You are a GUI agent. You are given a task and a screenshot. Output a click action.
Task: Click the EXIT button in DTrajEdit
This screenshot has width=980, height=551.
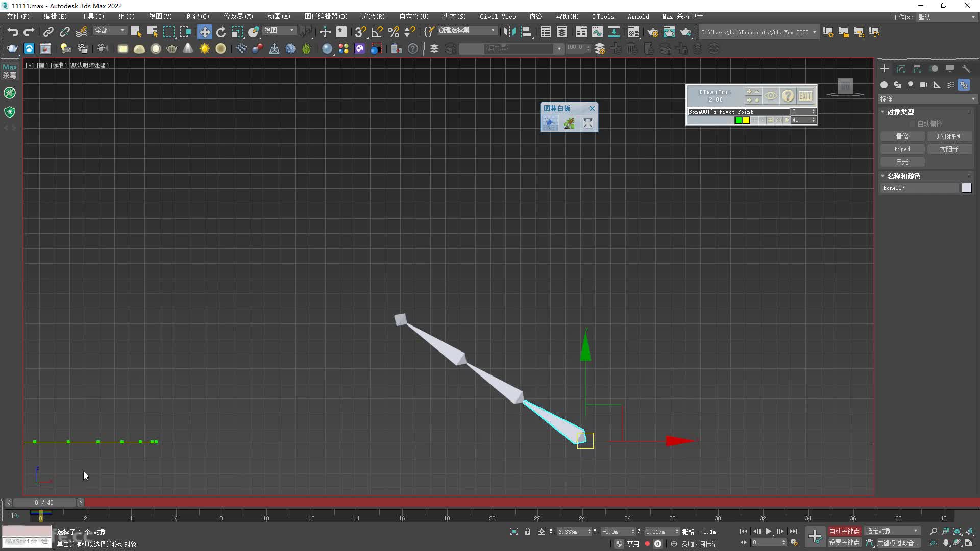coord(805,96)
